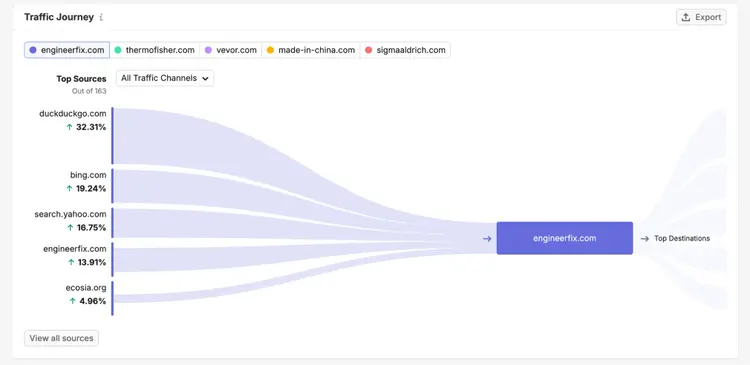Click the 32.31% growth value
Image resolution: width=750 pixels, height=365 pixels.
pos(91,127)
